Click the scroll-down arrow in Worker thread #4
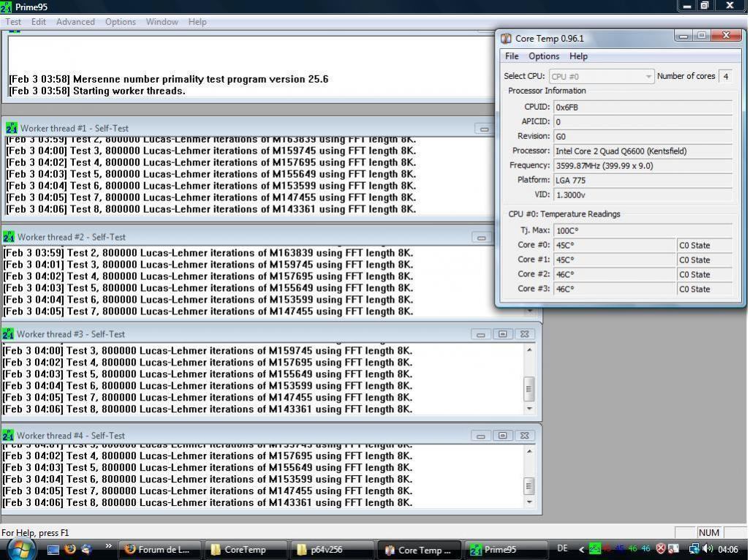 click(x=529, y=502)
